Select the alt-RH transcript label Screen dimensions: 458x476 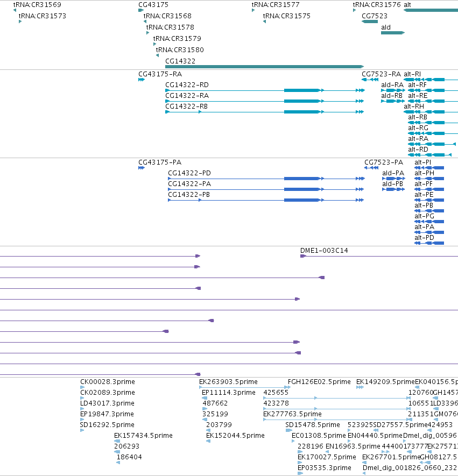point(414,106)
